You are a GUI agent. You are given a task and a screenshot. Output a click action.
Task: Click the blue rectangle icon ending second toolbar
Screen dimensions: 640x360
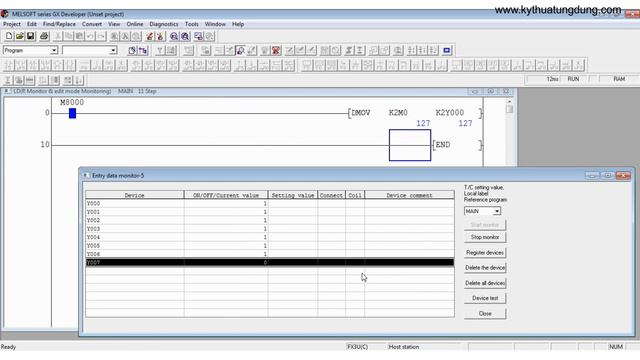pyautogui.click(x=447, y=51)
